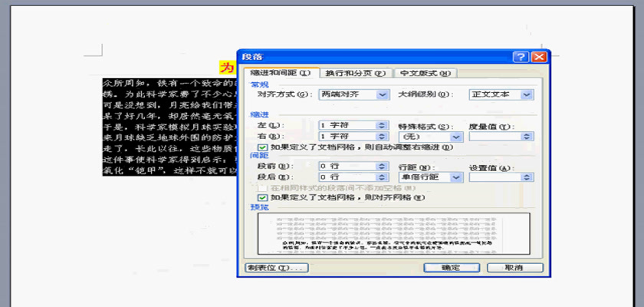This screenshot has height=307, width=644.
Task: Open the 对齐方式 alignment dropdown
Action: pyautogui.click(x=354, y=94)
